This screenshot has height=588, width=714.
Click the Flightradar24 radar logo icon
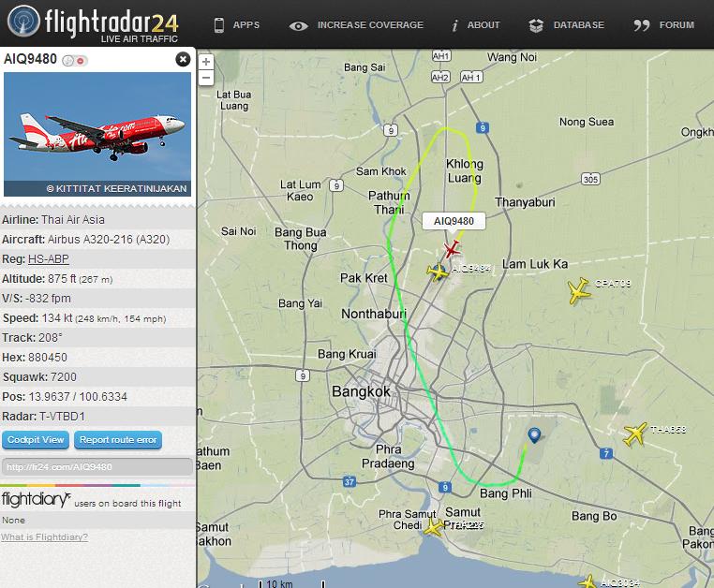click(x=24, y=21)
